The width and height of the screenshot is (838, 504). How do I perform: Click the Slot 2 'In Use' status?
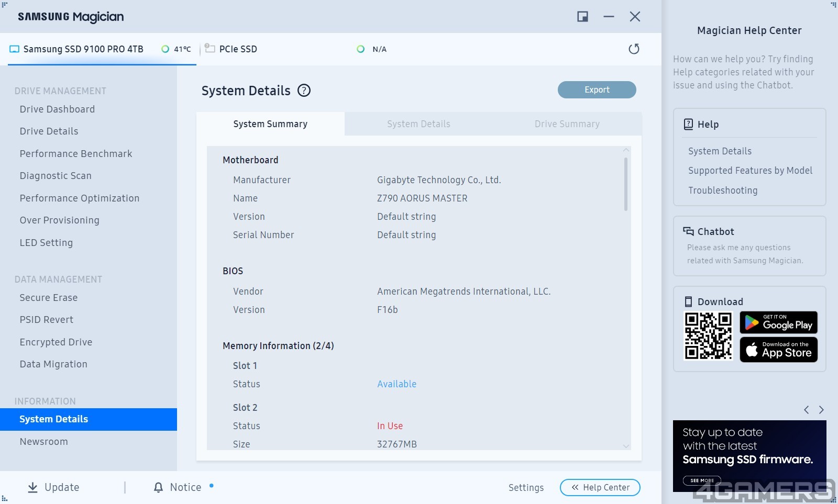(390, 425)
